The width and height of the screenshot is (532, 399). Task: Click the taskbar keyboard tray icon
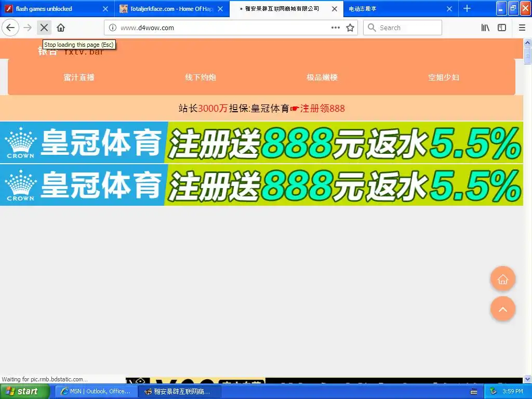474,392
